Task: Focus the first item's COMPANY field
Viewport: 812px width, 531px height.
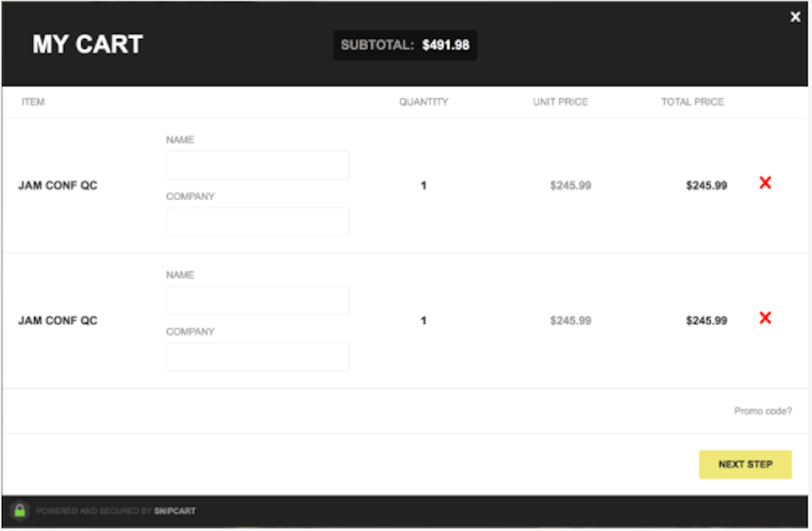Action: tap(257, 222)
